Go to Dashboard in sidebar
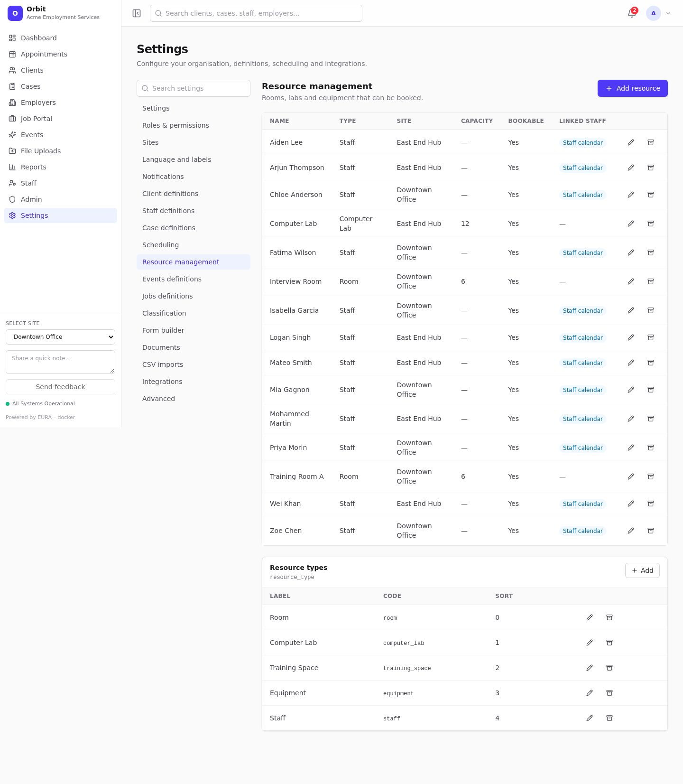This screenshot has height=784, width=683. pyautogui.click(x=60, y=38)
